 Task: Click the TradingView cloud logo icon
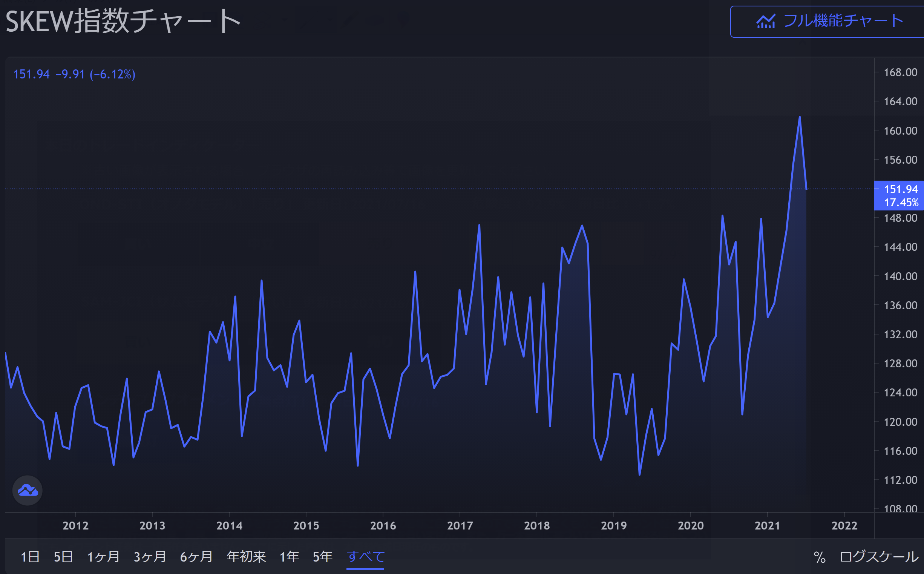tap(27, 490)
